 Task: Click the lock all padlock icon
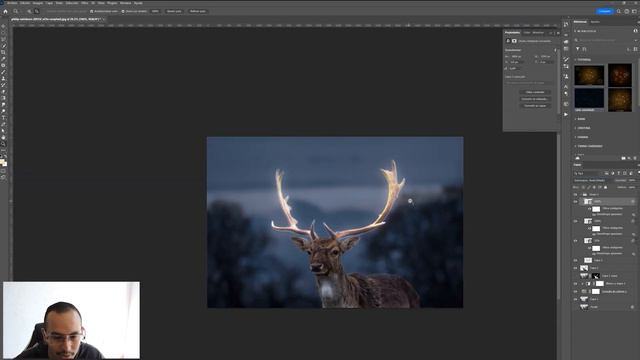pos(606,187)
